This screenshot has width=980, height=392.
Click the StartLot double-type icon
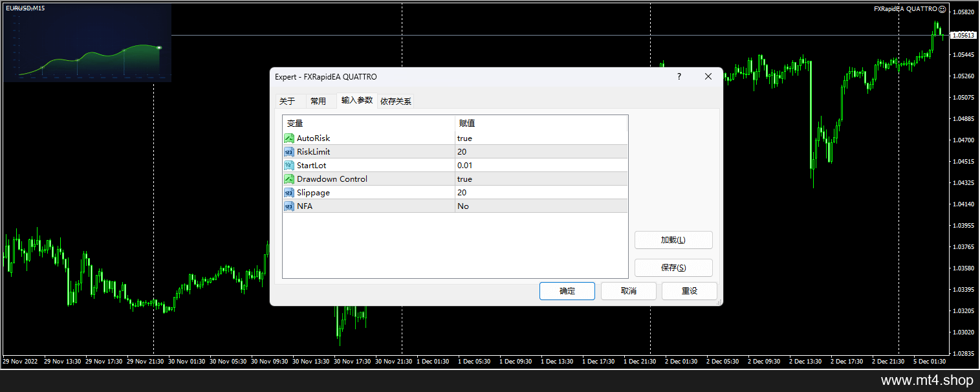289,166
